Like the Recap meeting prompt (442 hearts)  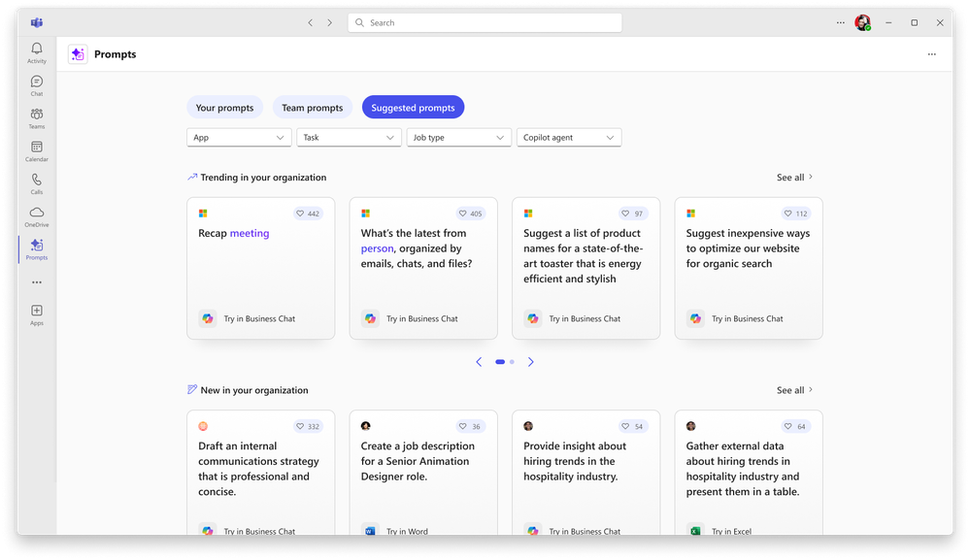click(308, 214)
